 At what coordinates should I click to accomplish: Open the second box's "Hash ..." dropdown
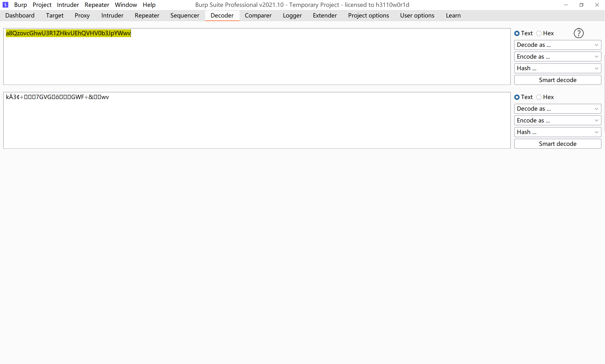[557, 132]
